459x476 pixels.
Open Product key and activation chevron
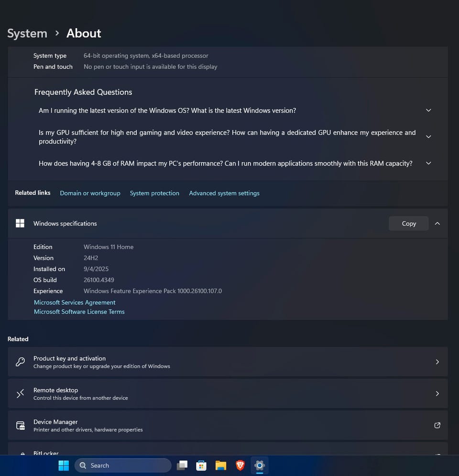click(x=437, y=362)
